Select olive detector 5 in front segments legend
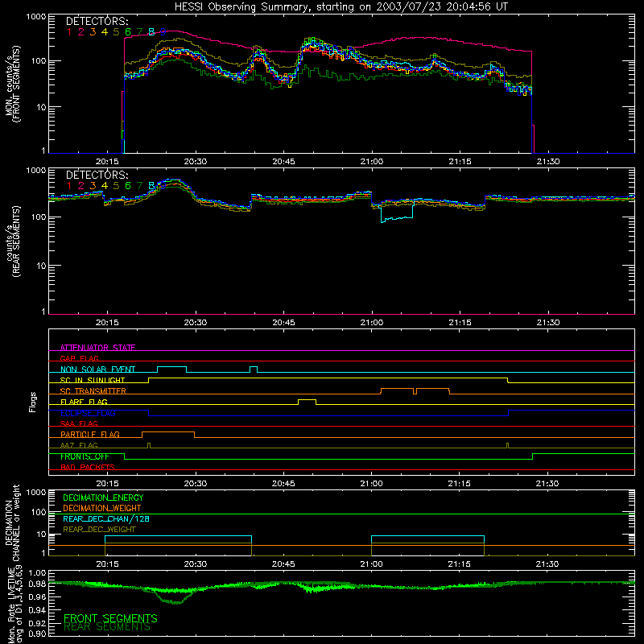644x644 pixels. tap(116, 32)
